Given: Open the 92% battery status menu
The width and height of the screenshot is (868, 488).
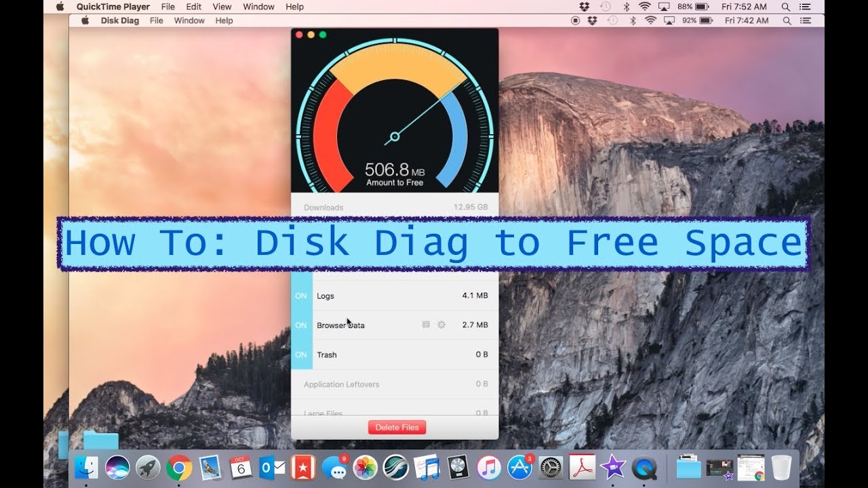Looking at the screenshot, I should point(697,20).
